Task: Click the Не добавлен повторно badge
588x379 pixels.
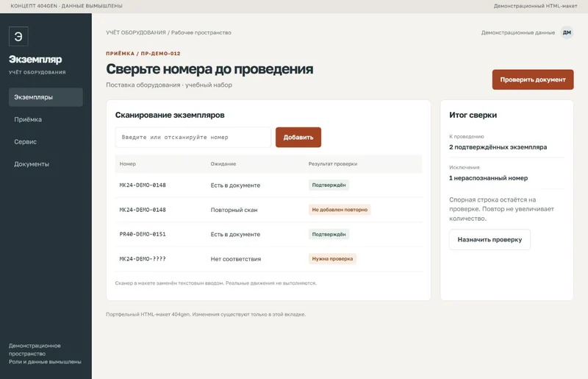Action: 340,210
